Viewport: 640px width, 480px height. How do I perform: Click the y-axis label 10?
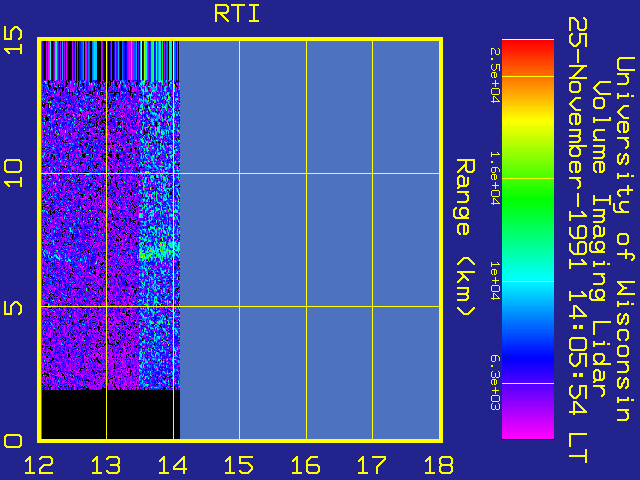click(13, 173)
